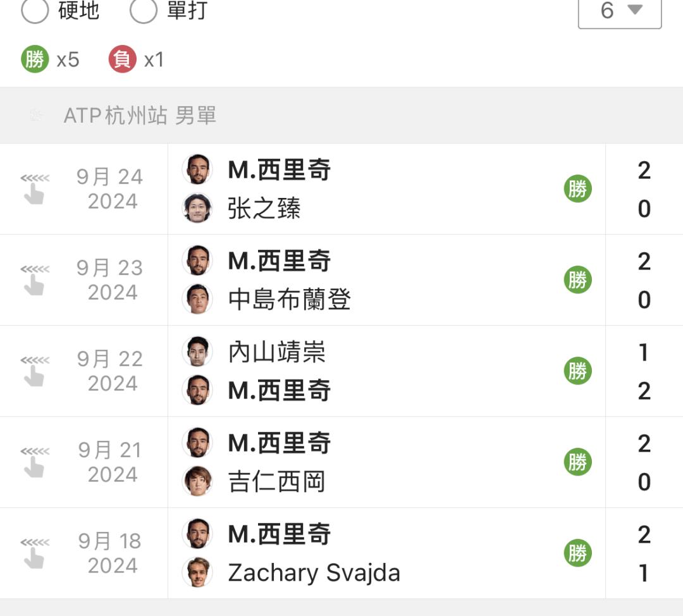The height and width of the screenshot is (616, 683).
Task: Open M.西里奇 name in 9月 21 match
Action: click(x=279, y=443)
